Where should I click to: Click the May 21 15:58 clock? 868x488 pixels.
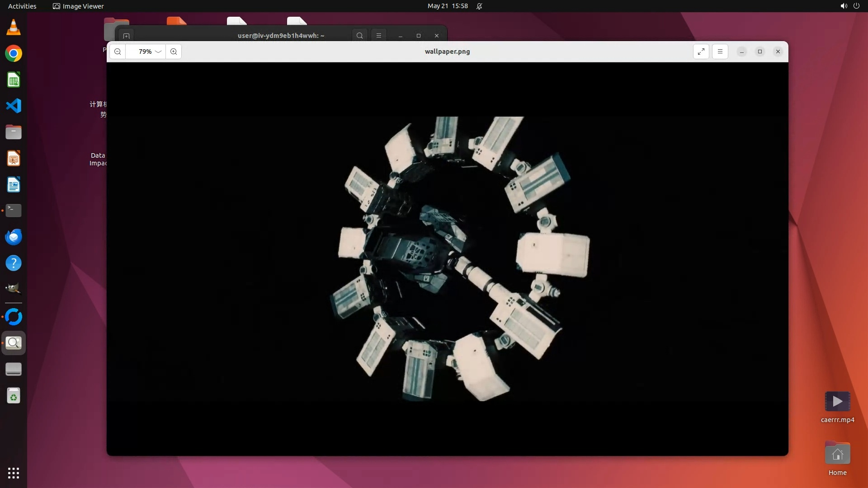pyautogui.click(x=447, y=6)
